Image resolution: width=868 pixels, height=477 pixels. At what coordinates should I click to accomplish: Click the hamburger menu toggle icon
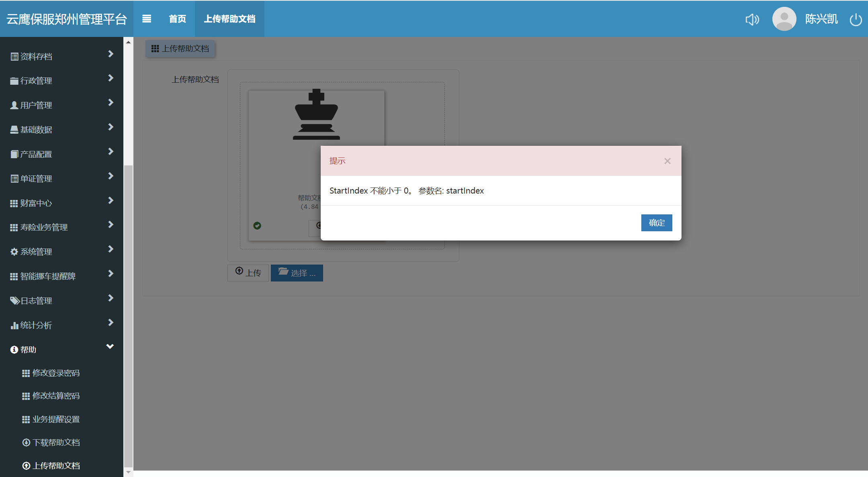pos(147,19)
